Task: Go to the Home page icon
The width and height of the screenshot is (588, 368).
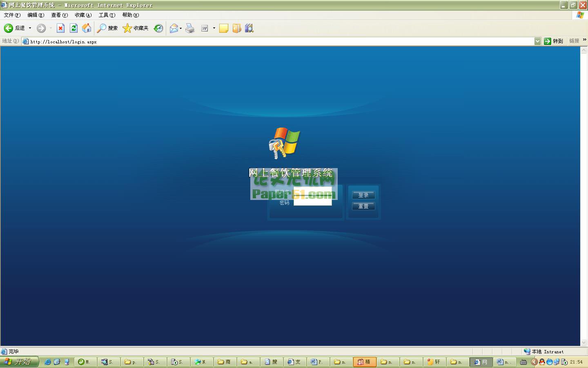Action: [x=87, y=28]
